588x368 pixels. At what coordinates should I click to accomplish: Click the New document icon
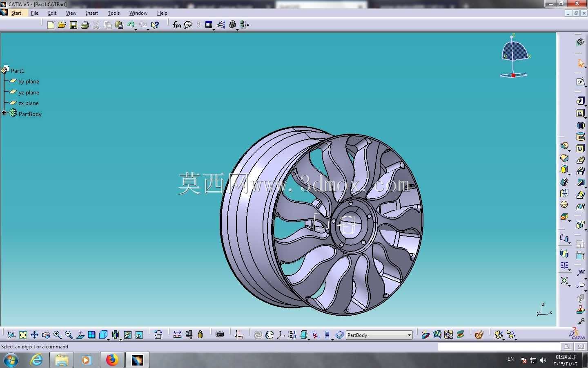tap(51, 25)
